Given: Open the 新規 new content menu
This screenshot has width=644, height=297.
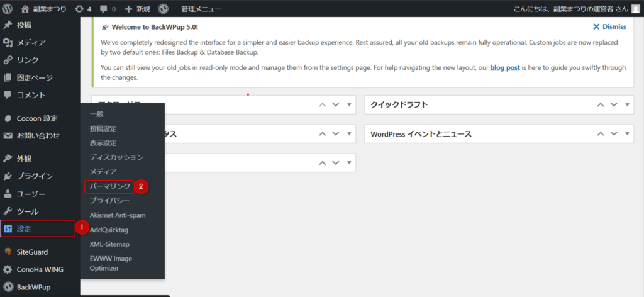Looking at the screenshot, I should [138, 9].
